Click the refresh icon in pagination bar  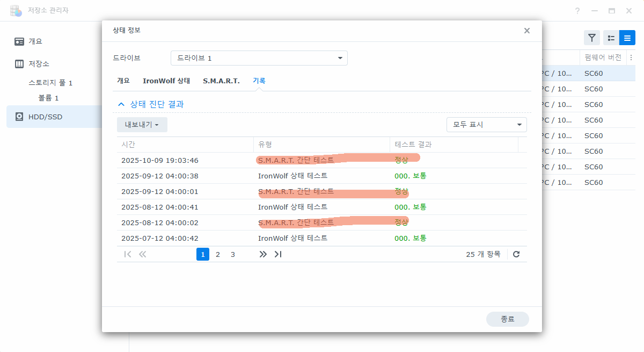click(x=516, y=254)
